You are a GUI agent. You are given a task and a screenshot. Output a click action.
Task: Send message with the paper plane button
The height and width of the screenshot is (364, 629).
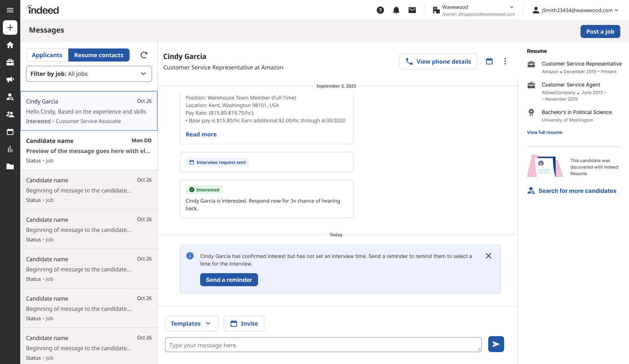496,344
